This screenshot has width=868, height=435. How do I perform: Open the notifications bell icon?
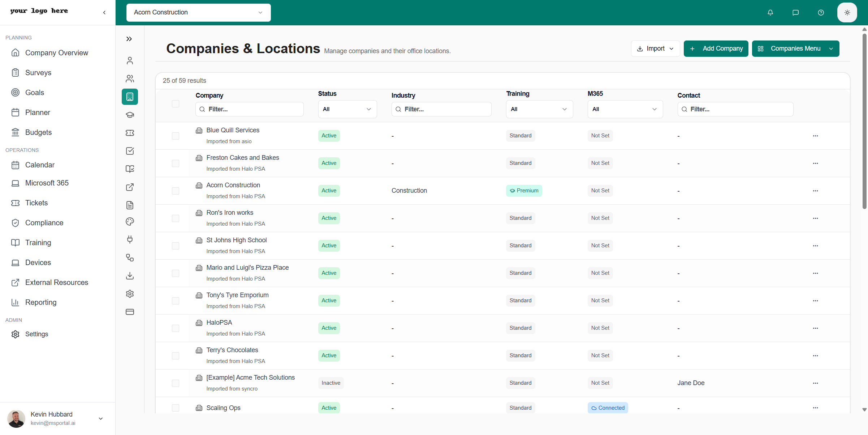coord(770,12)
